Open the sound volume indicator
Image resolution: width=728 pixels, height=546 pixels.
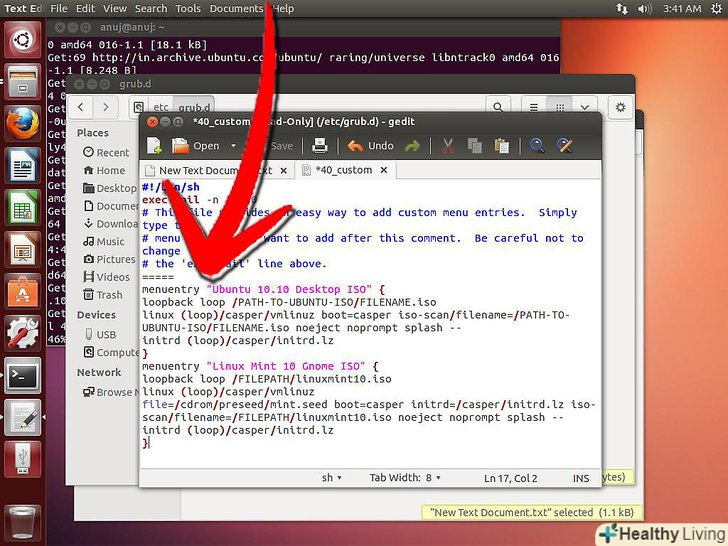click(644, 8)
